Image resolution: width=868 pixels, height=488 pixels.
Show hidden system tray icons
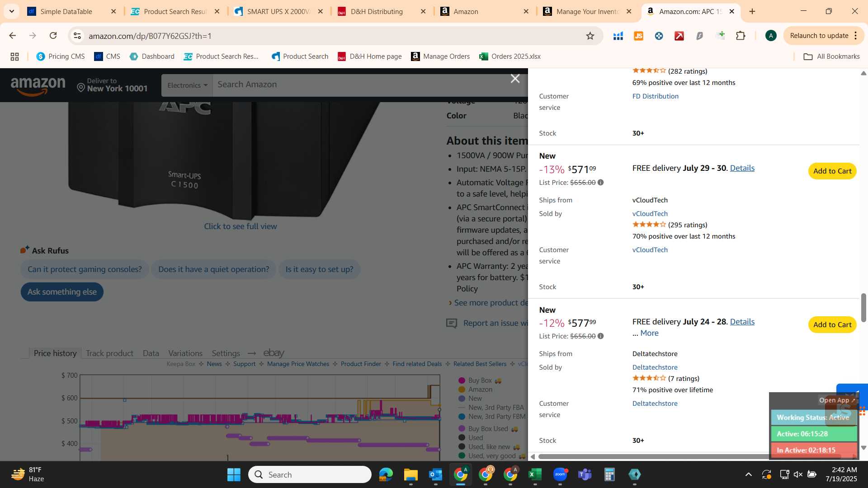click(x=749, y=474)
